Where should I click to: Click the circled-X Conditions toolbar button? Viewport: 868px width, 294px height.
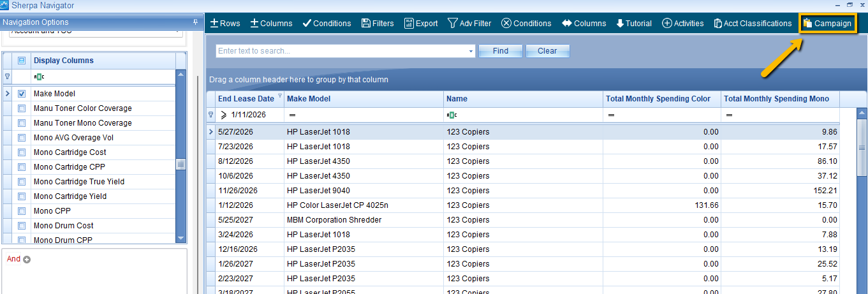pos(526,23)
